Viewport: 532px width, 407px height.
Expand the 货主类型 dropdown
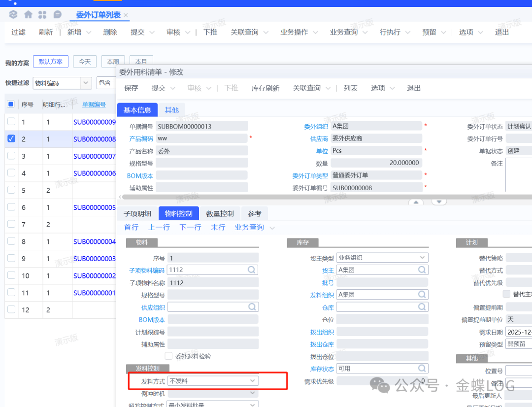pyautogui.click(x=422, y=257)
